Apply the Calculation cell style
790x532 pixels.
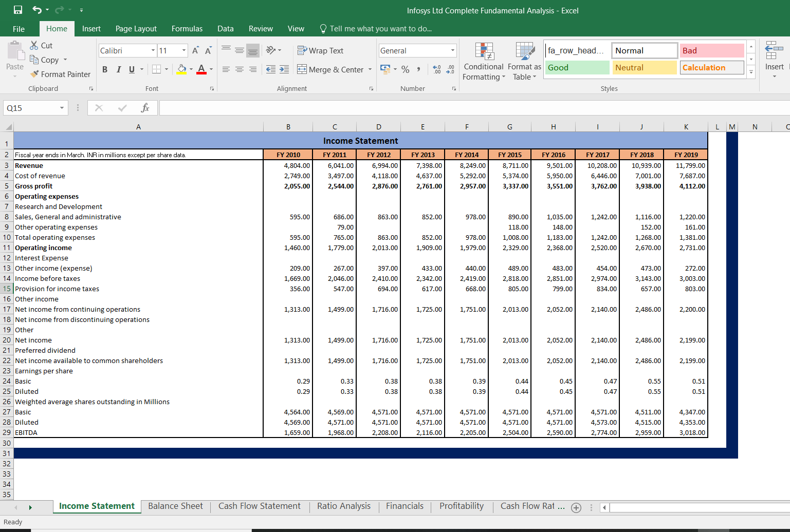712,67
